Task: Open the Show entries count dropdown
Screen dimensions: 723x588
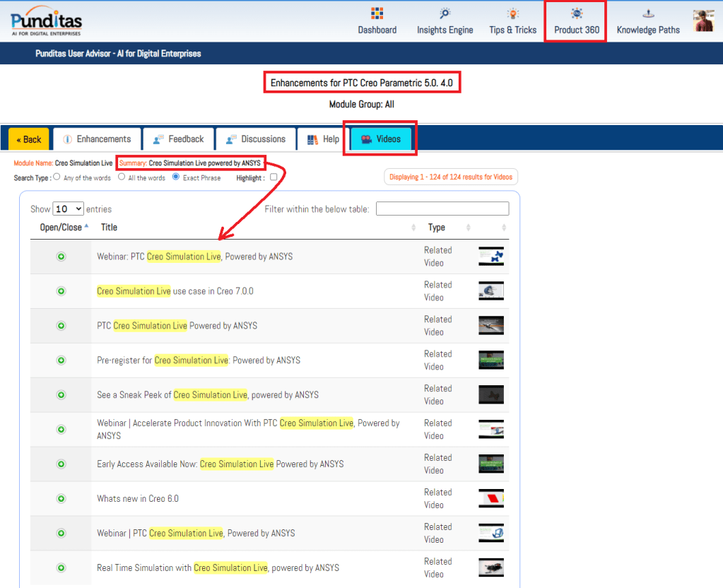Action: [69, 209]
